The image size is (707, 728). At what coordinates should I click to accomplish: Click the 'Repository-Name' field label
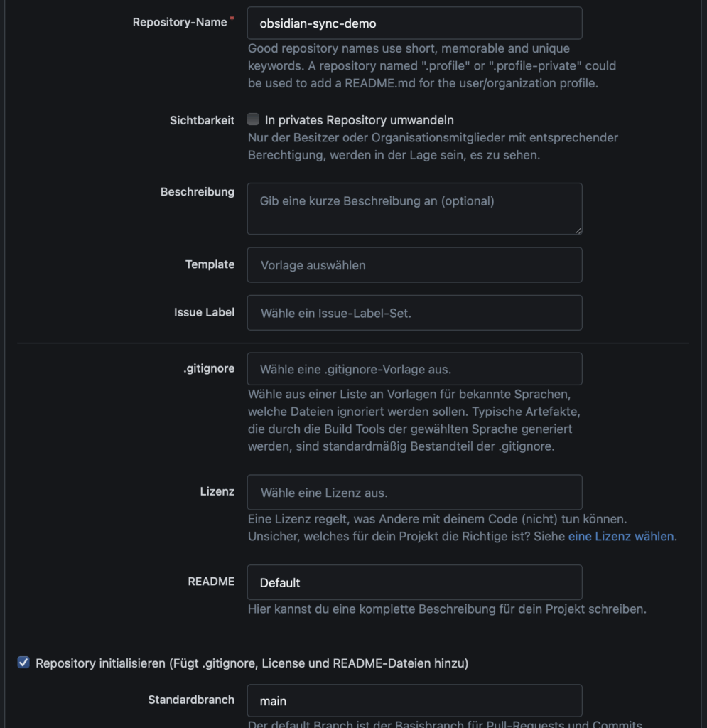(x=179, y=23)
